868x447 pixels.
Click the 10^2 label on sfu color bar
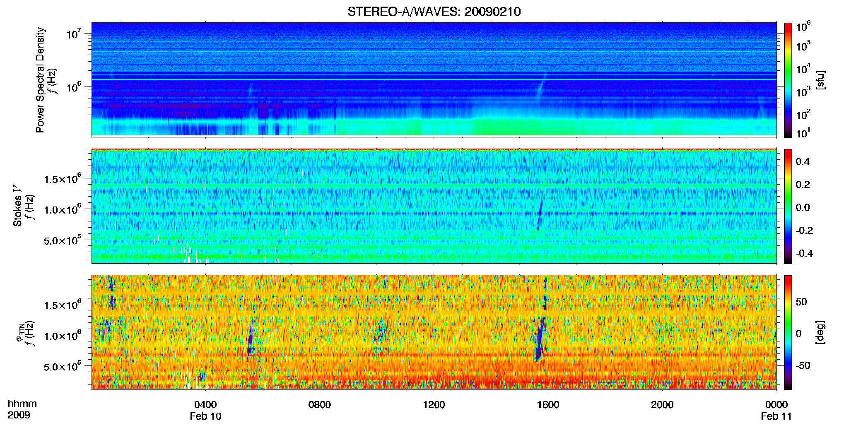pos(803,115)
